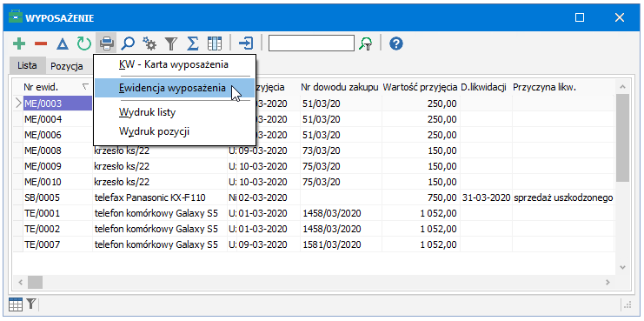Screen dimensions: 644x321
Task: Click 31-03-2020 liquidation date cell
Action: 486,197
